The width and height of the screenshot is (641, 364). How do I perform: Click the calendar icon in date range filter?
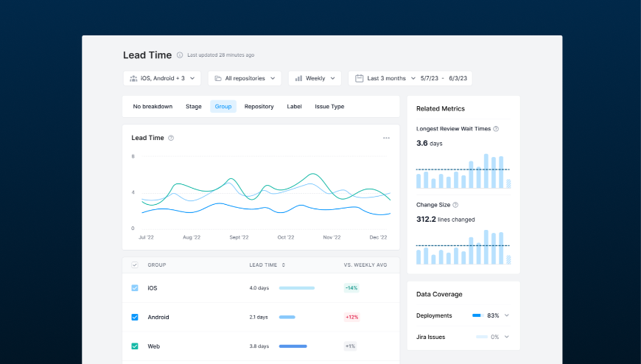[359, 78]
